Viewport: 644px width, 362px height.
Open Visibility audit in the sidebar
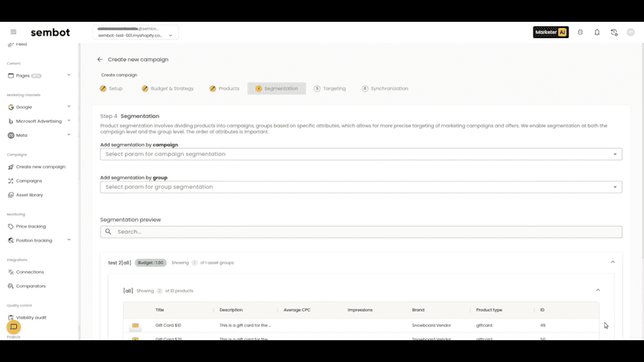click(x=31, y=317)
